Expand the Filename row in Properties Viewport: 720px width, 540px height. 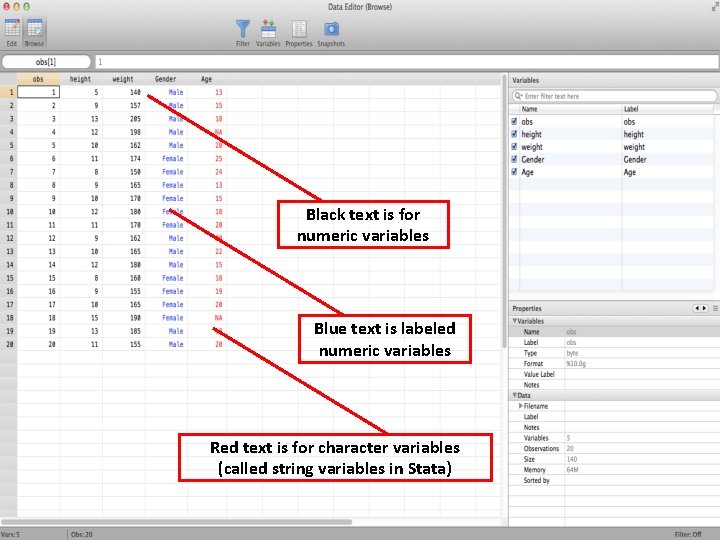[x=521, y=406]
